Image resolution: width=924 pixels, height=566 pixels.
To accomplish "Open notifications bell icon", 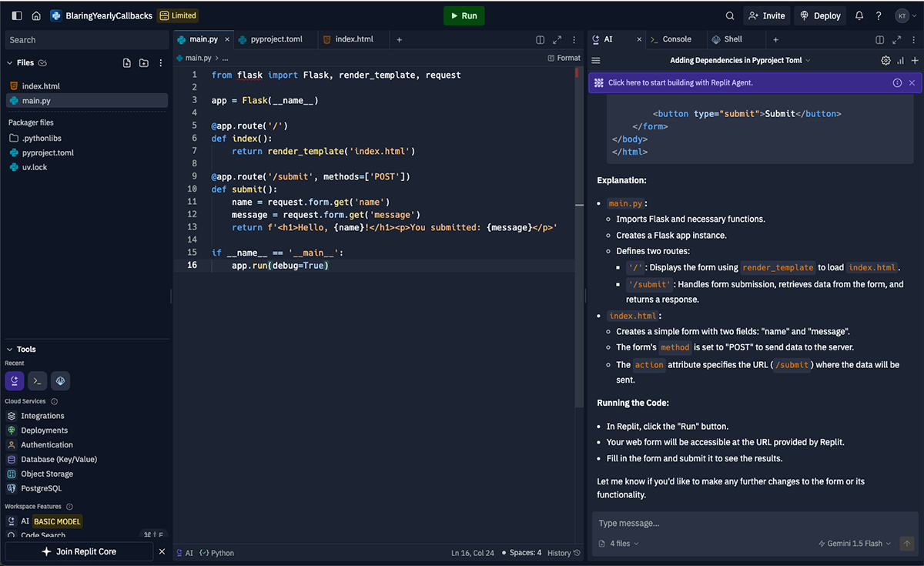I will pos(859,15).
